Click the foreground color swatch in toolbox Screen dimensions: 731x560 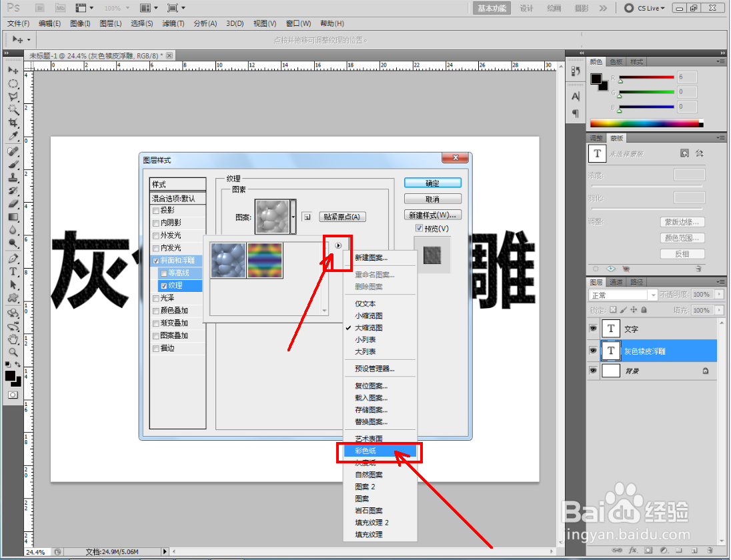[x=10, y=375]
